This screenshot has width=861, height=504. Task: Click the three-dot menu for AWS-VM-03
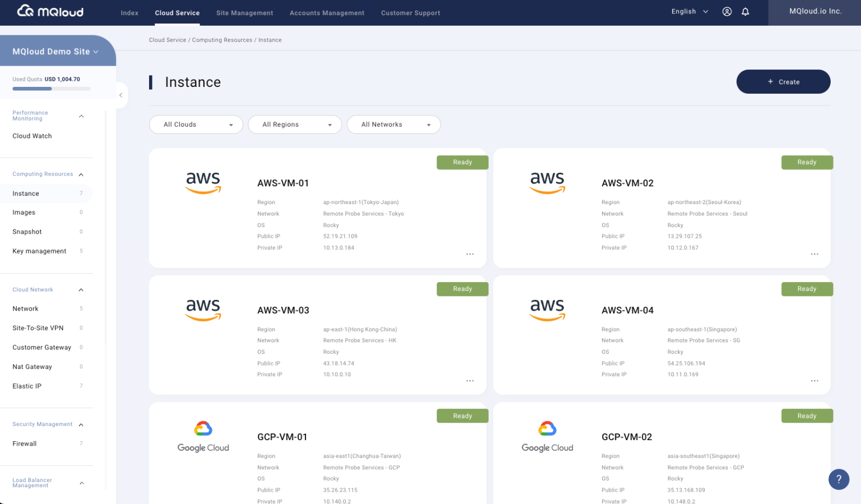469,381
